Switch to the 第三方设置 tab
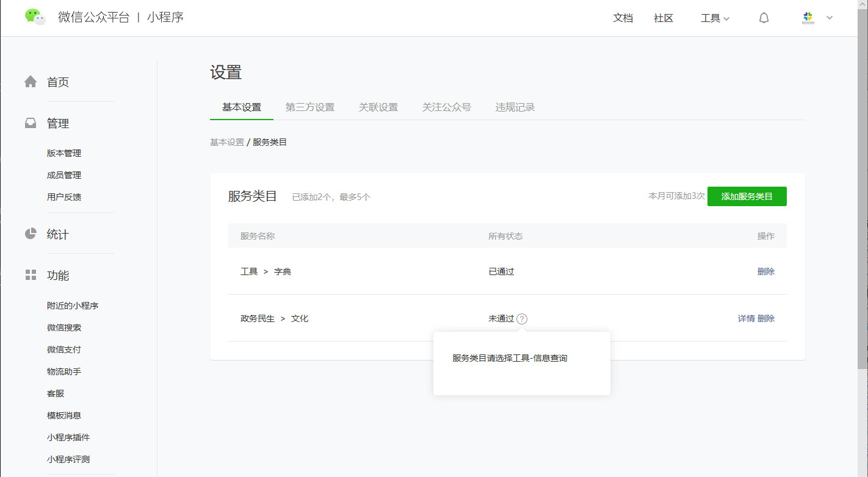 (x=310, y=107)
